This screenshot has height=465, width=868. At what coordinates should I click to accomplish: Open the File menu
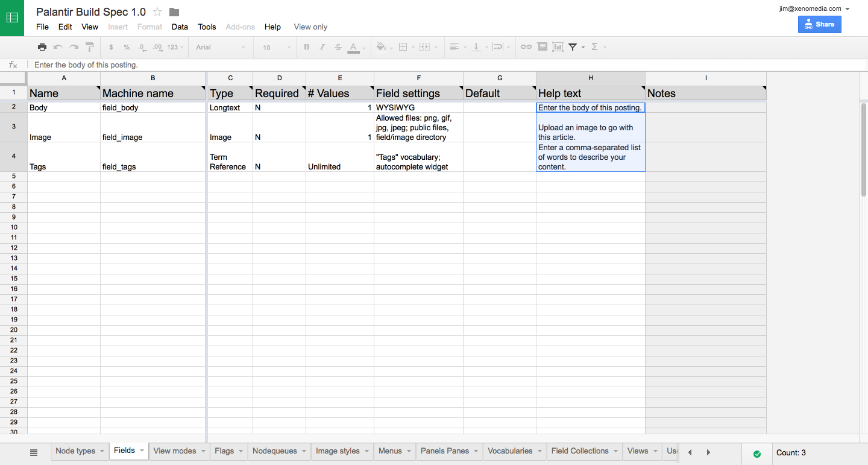click(42, 27)
